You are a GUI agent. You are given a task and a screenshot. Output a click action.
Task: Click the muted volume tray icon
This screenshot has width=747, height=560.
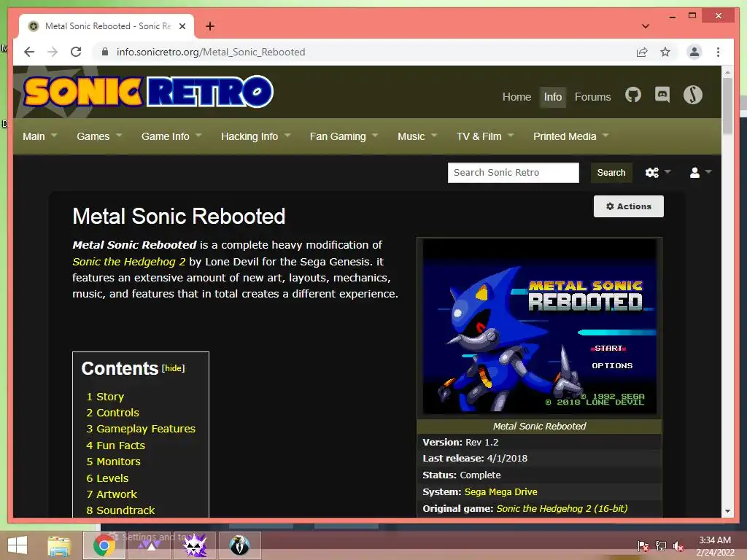[678, 546]
